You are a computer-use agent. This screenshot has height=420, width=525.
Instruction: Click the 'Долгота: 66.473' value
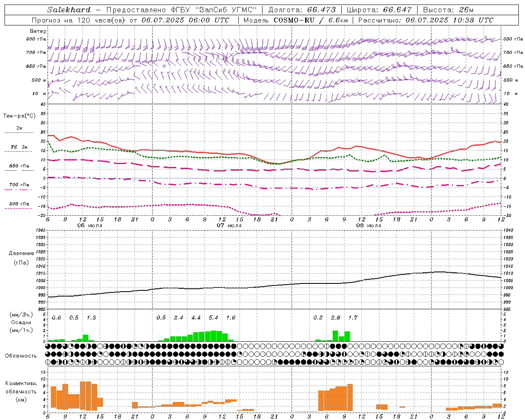coord(302,10)
